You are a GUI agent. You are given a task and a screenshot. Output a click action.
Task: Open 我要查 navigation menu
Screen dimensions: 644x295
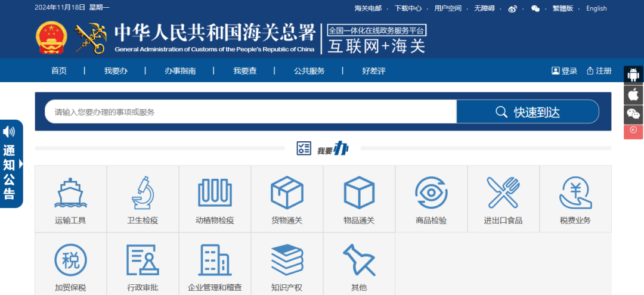click(245, 70)
